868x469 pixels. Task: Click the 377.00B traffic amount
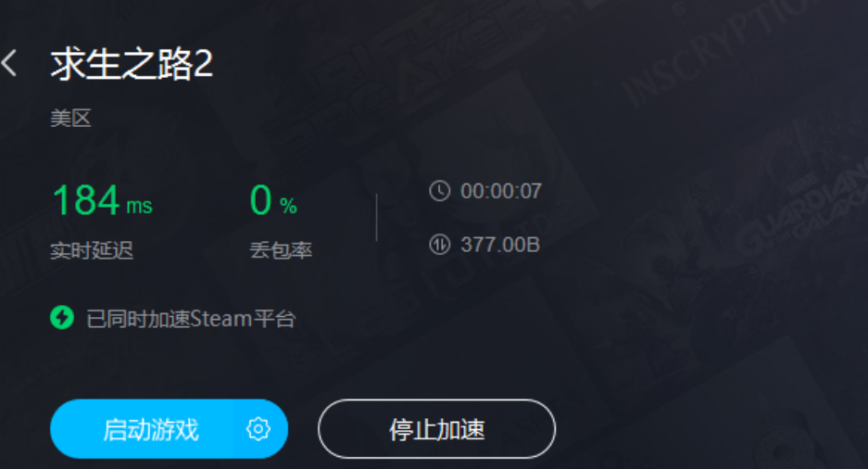(x=500, y=244)
